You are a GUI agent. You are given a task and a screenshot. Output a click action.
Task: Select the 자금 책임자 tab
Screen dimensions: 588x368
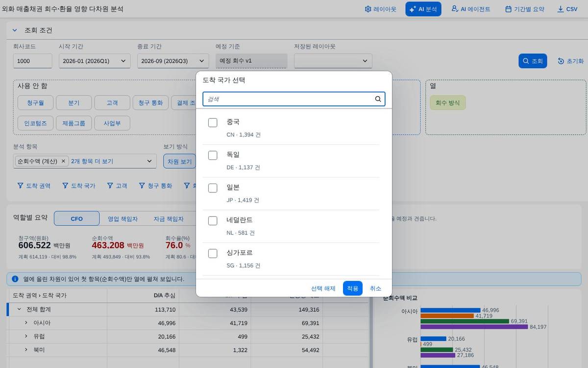click(x=169, y=219)
